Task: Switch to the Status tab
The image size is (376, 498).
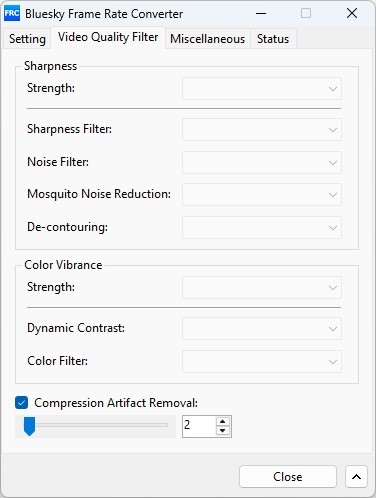Action: pos(273,39)
